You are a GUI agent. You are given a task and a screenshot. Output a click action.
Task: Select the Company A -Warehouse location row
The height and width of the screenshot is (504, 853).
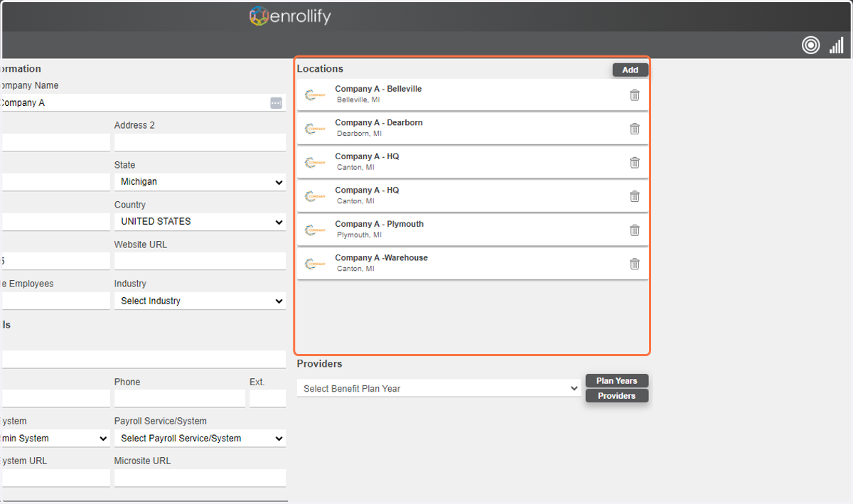pos(473,264)
